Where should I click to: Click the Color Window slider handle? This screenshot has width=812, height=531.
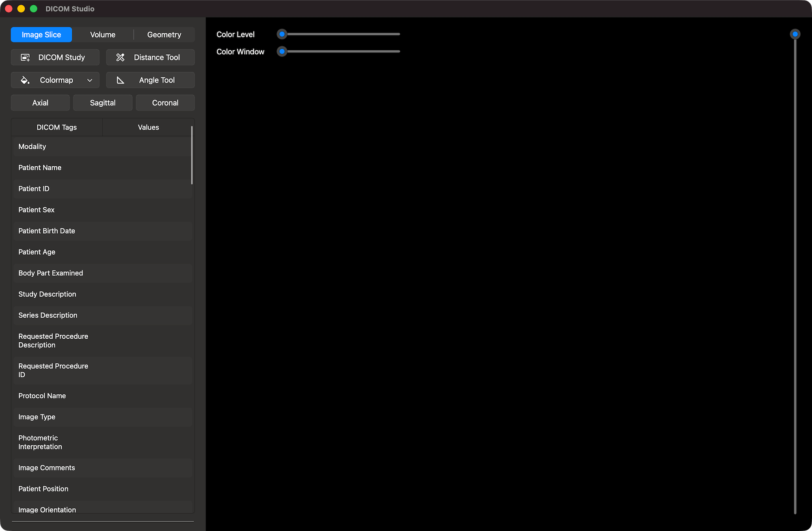click(282, 51)
